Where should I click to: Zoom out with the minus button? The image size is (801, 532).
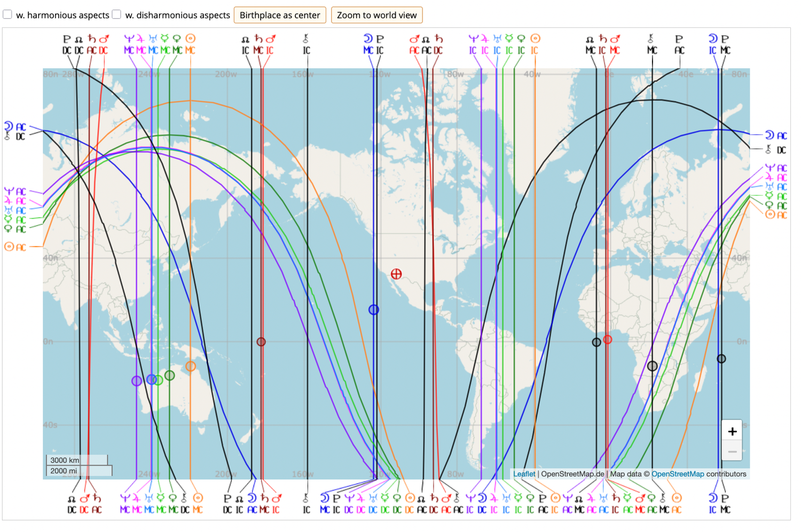point(732,451)
